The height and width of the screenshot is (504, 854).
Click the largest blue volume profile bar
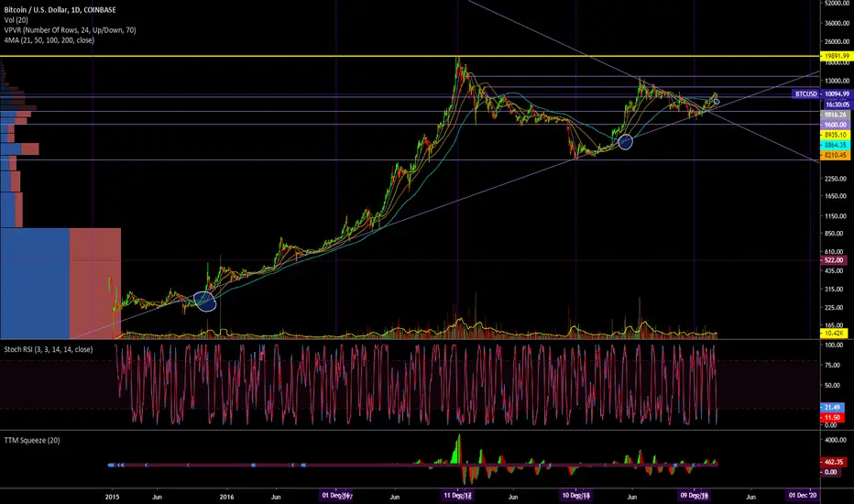pos(35,283)
